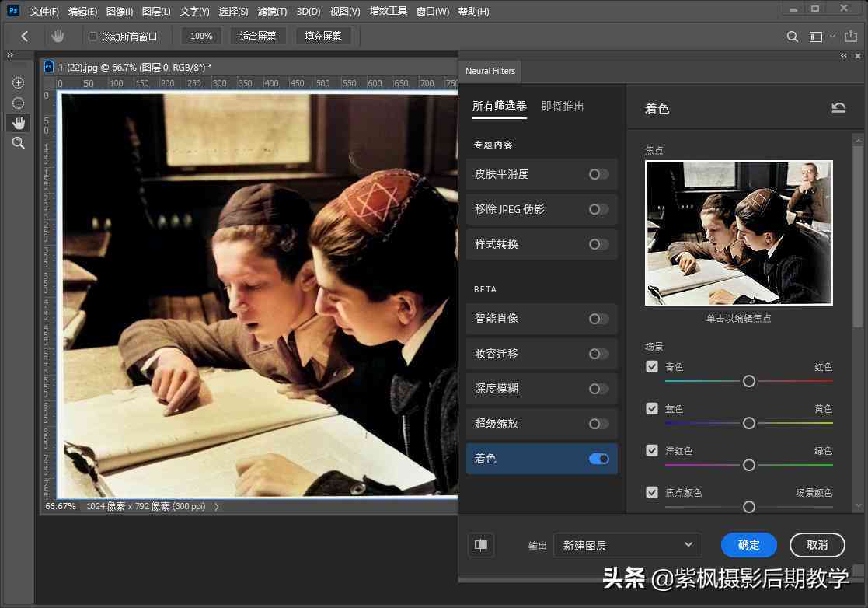Click the document tab PS file icon
The image size is (868, 608).
click(x=49, y=67)
